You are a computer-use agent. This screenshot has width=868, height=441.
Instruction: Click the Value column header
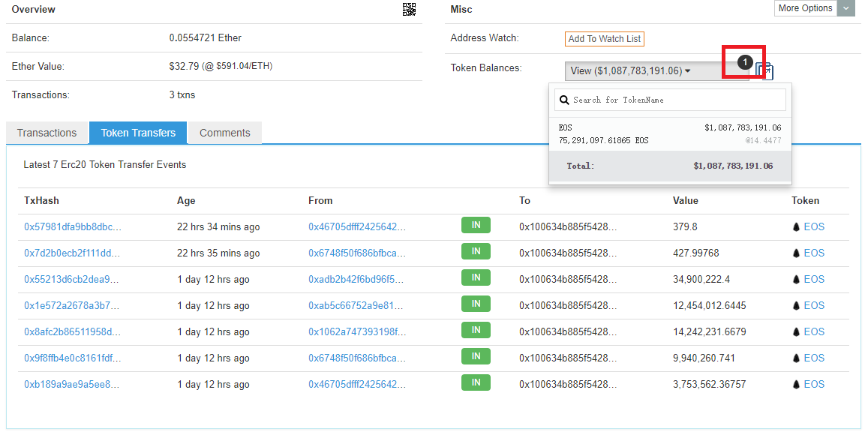click(685, 201)
